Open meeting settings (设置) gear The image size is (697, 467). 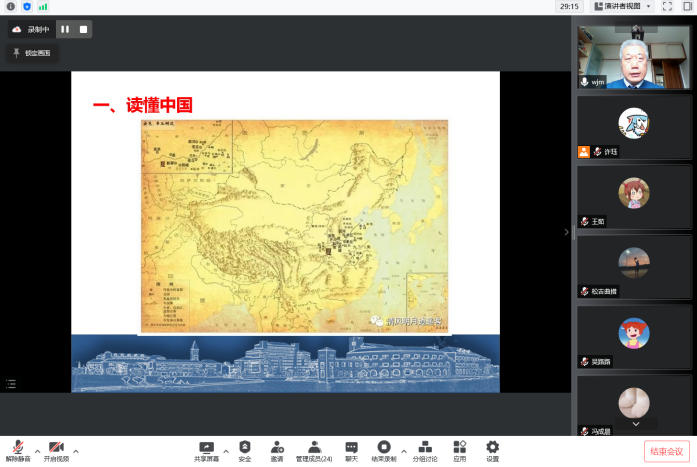click(492, 450)
